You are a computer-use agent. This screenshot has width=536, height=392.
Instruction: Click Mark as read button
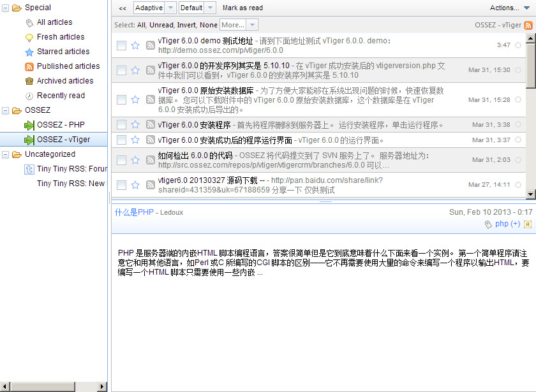tap(242, 8)
